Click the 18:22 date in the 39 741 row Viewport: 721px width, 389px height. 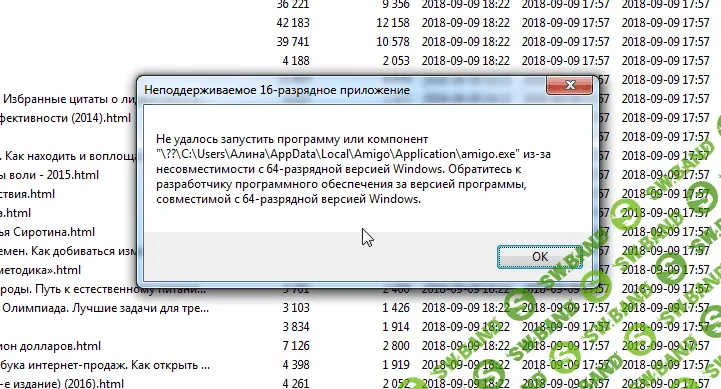click(466, 42)
